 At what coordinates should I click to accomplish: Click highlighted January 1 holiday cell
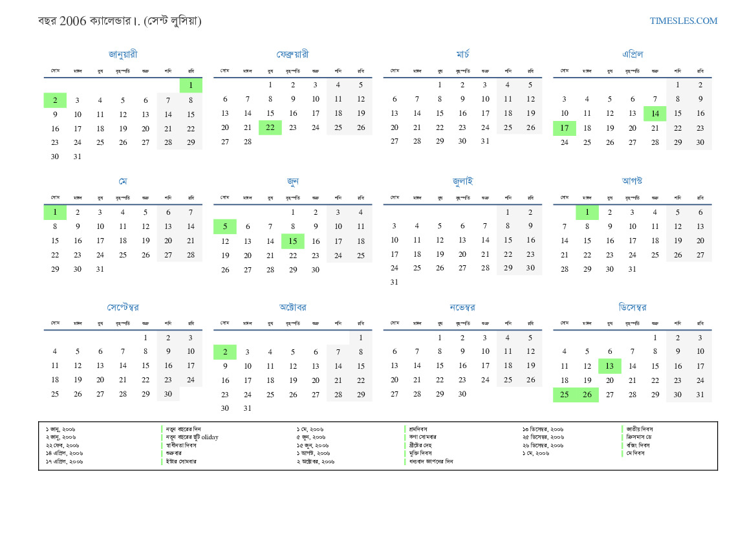click(191, 85)
